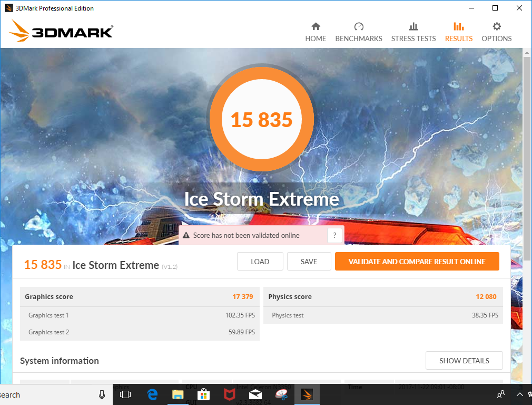
Task: Click the System information heading
Action: 60,361
